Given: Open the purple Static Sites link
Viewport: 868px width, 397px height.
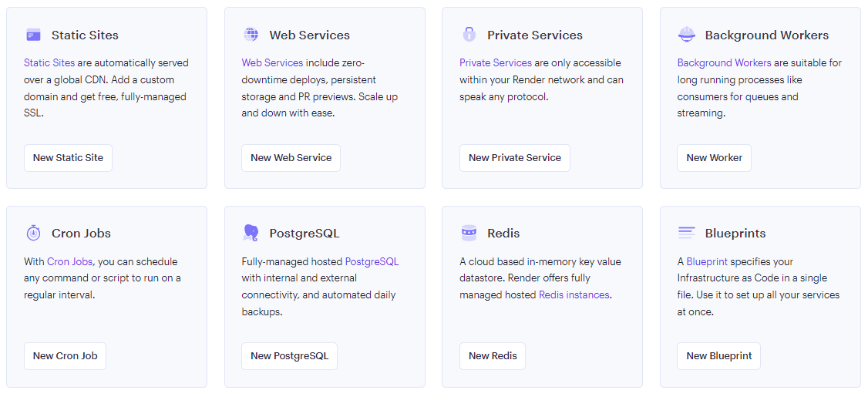Looking at the screenshot, I should (49, 62).
